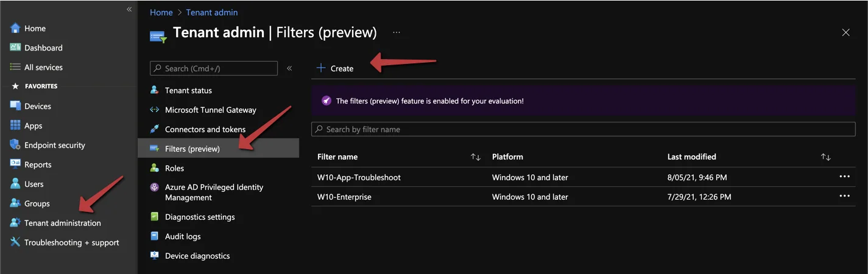Click the Microsoft Tunnel Gateway icon
868x274 pixels.
pyautogui.click(x=155, y=110)
